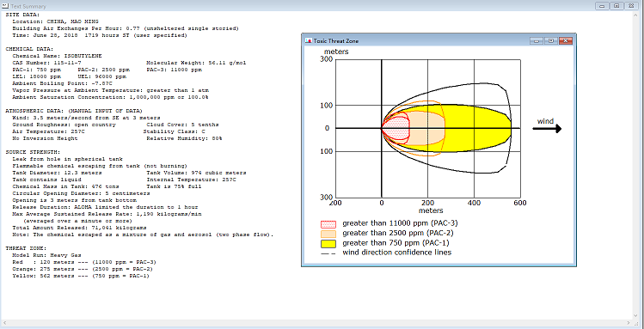The height and width of the screenshot is (329, 644).
Task: Click the 'SITE DATA:' heading
Action: click(x=22, y=15)
